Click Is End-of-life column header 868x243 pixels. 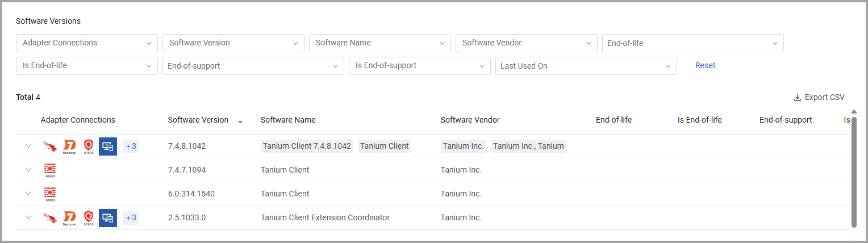(700, 120)
